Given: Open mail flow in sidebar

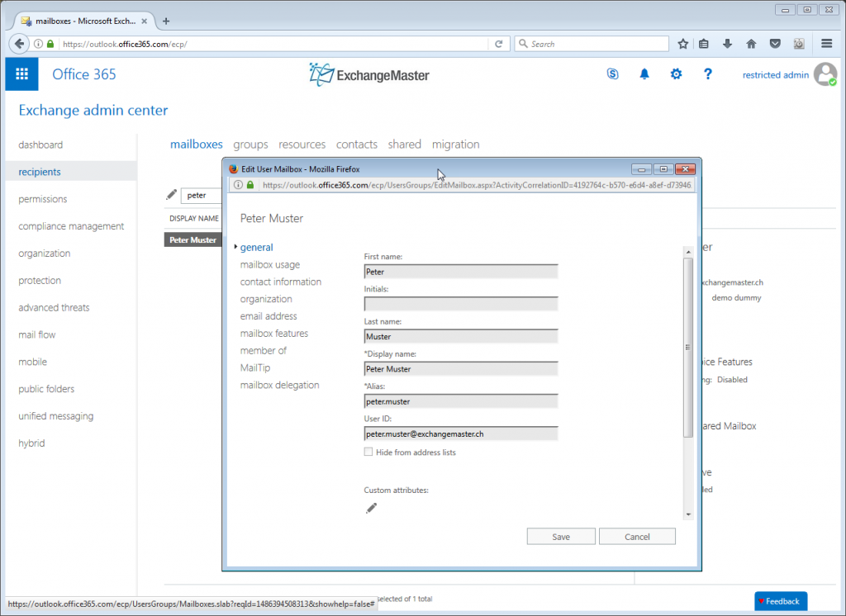Looking at the screenshot, I should (x=36, y=334).
